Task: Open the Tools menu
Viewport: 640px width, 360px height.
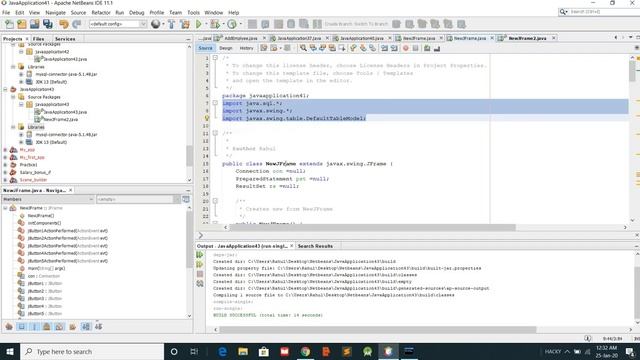Action: pos(193,13)
